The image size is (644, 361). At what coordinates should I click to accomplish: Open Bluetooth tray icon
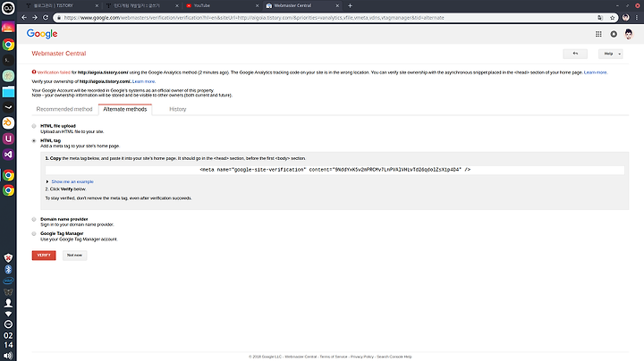(8, 270)
